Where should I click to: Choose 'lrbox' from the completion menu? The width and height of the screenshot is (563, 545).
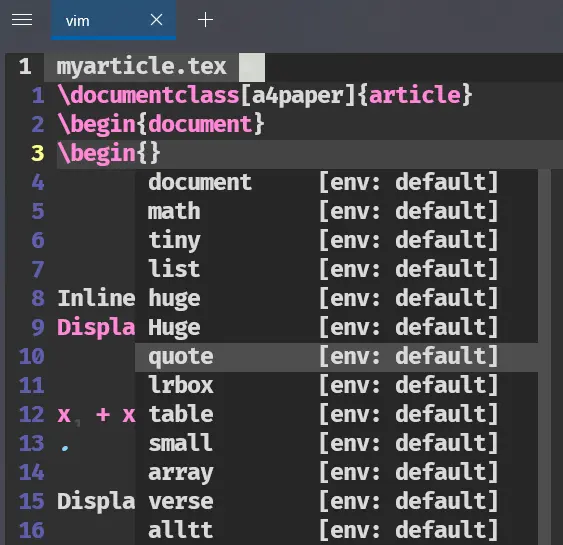pyautogui.click(x=336, y=386)
